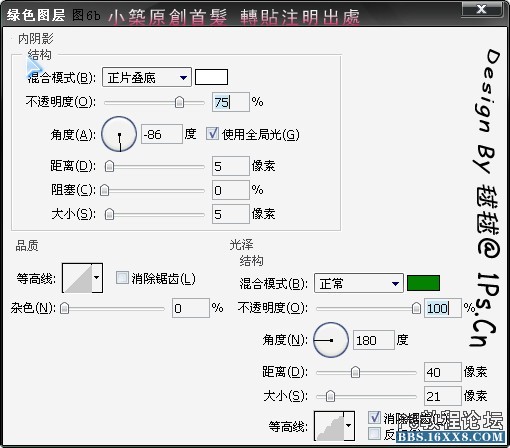Click the choke 阻塞 field showing 0
This screenshot has width=510, height=448.
231,190
